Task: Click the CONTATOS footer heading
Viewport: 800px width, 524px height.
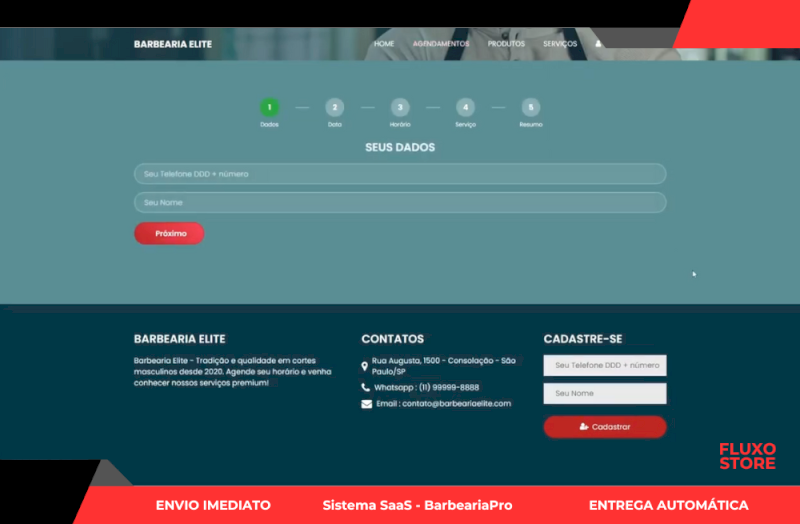Action: click(392, 339)
